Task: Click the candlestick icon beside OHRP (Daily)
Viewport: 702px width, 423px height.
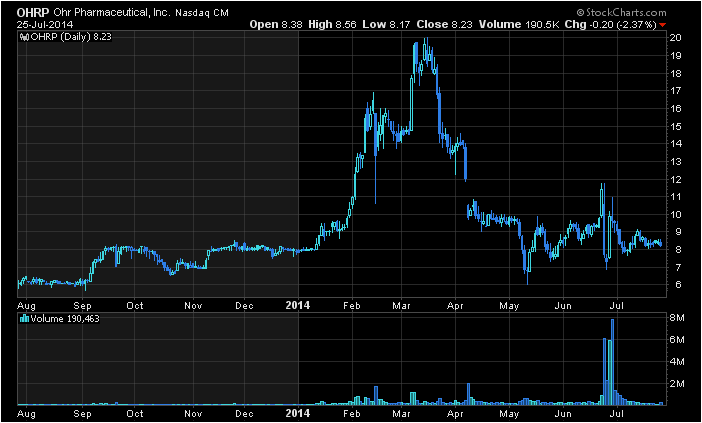Action: [x=25, y=37]
